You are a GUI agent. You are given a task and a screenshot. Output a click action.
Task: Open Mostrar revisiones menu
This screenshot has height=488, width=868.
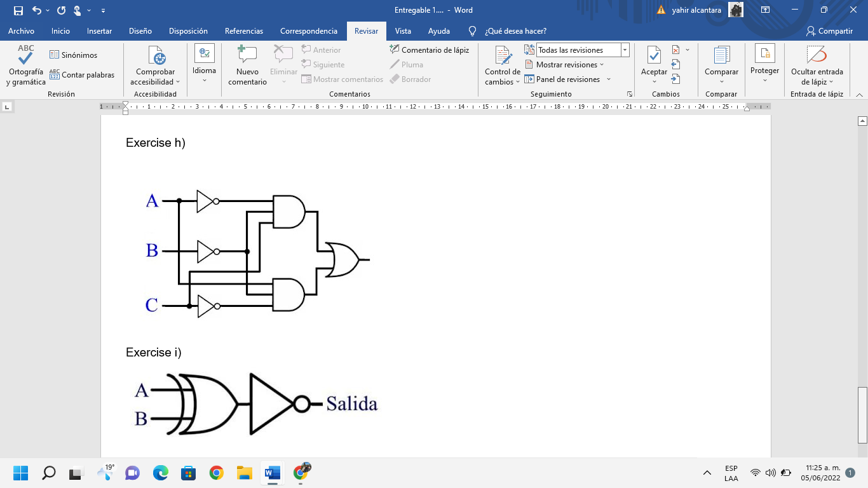click(x=564, y=64)
